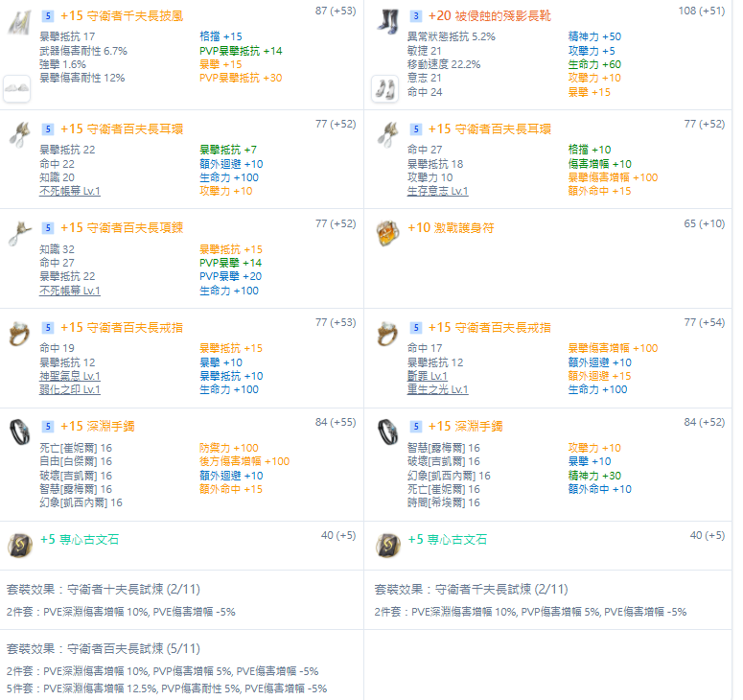Click the small white skin icon under the cloak
Image resolution: width=743 pixels, height=700 pixels.
pyautogui.click(x=17, y=88)
